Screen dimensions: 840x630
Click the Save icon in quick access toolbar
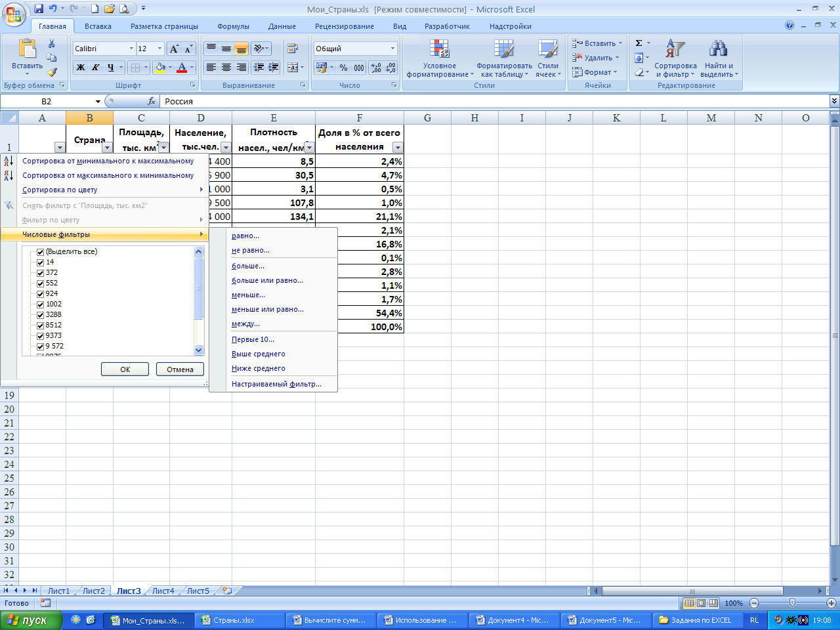(x=39, y=9)
